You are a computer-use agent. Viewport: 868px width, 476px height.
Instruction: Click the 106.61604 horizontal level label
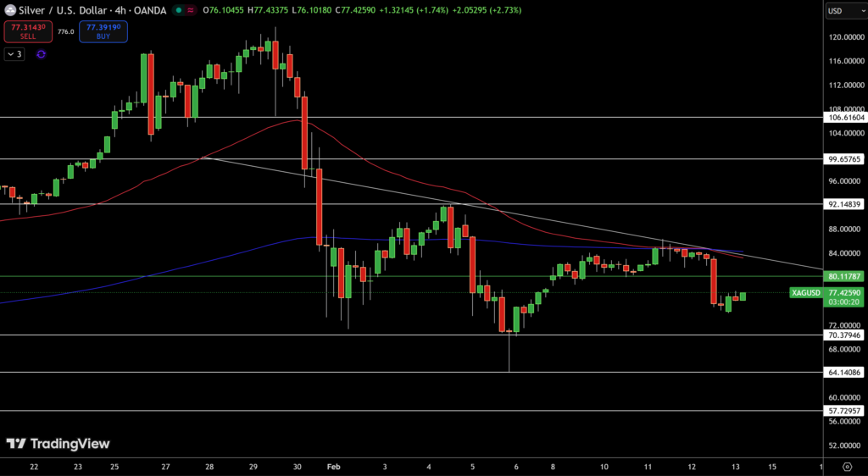[x=845, y=118]
